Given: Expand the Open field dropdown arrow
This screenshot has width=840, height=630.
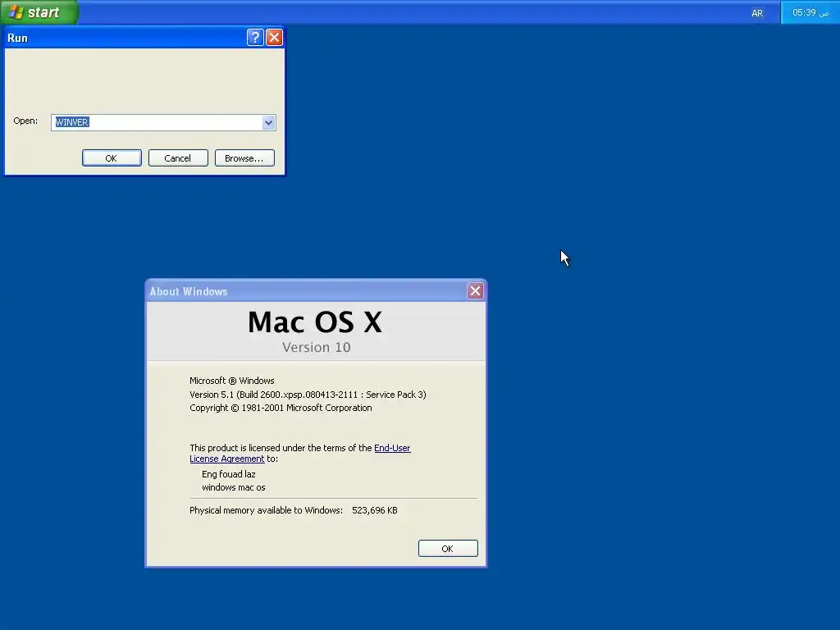Looking at the screenshot, I should click(x=268, y=123).
